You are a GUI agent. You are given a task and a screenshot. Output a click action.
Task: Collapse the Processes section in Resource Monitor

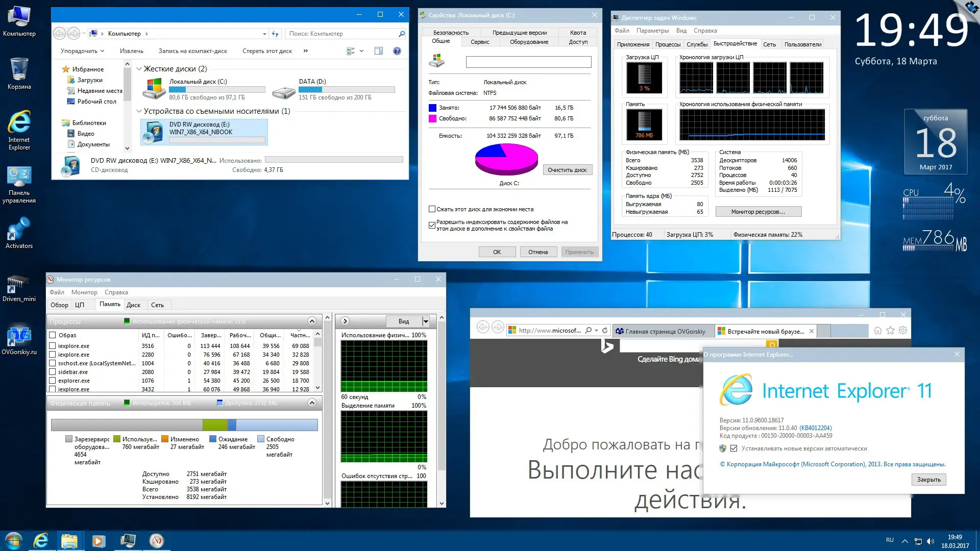tap(312, 321)
